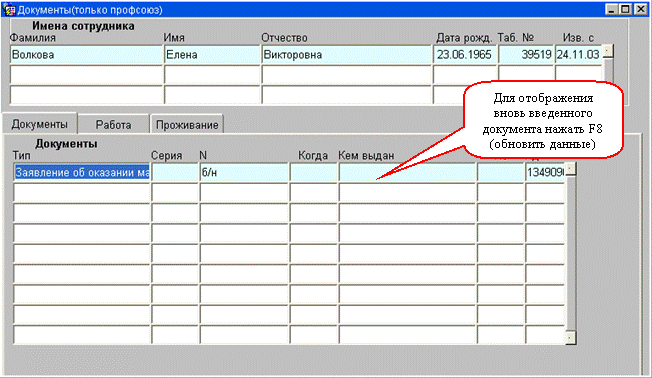Click Кем выдан field of first document
Viewport: 652px width, 378px height.
click(x=407, y=172)
